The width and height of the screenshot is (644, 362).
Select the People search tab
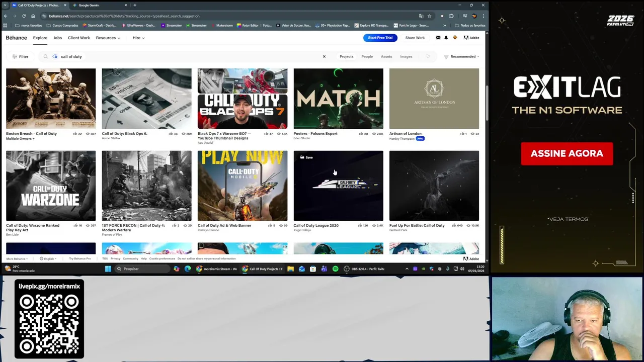coord(367,56)
